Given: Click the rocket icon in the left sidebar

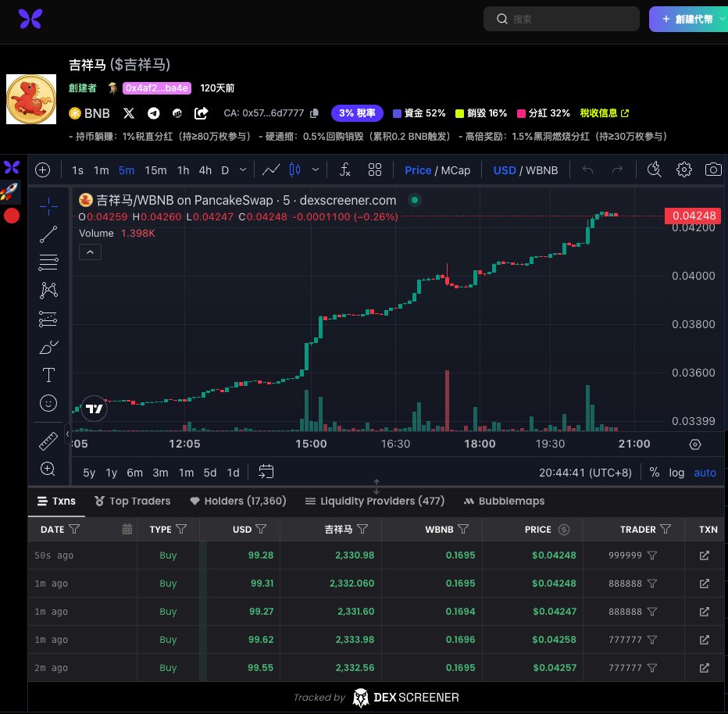Looking at the screenshot, I should click(x=9, y=191).
